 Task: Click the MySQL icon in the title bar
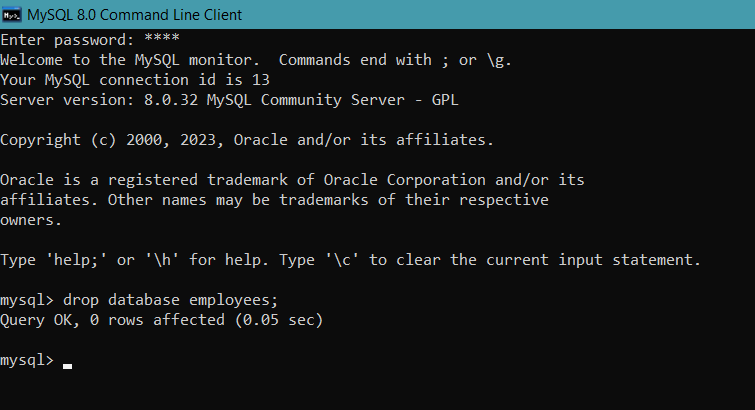coord(12,15)
